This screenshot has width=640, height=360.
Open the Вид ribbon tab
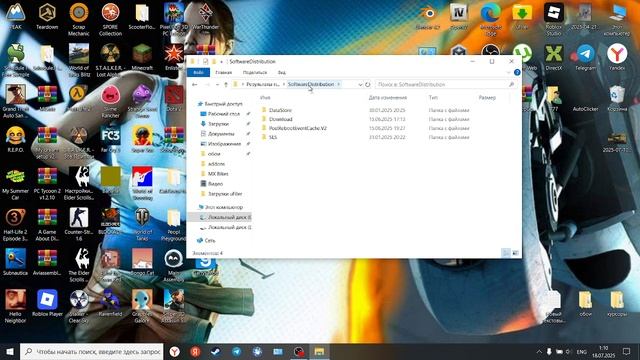(x=282, y=72)
